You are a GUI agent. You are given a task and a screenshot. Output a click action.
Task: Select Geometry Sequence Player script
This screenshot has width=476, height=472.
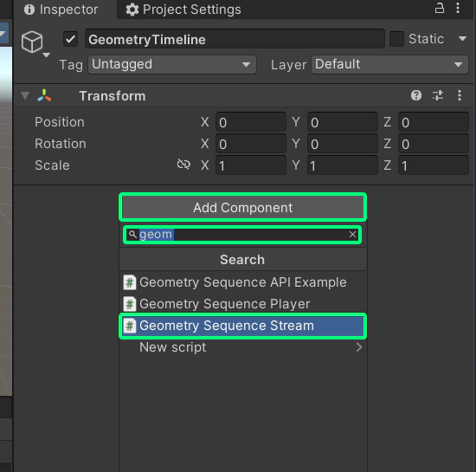coord(243,304)
